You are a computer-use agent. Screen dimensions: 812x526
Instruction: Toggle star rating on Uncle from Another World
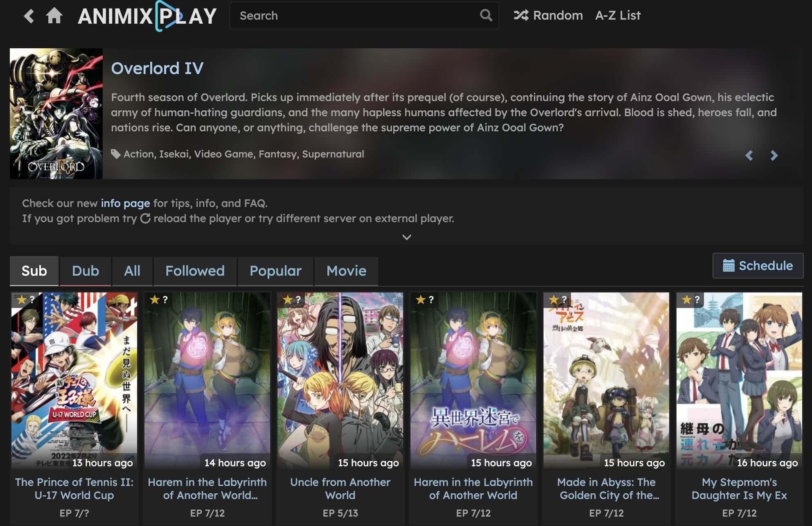(287, 300)
